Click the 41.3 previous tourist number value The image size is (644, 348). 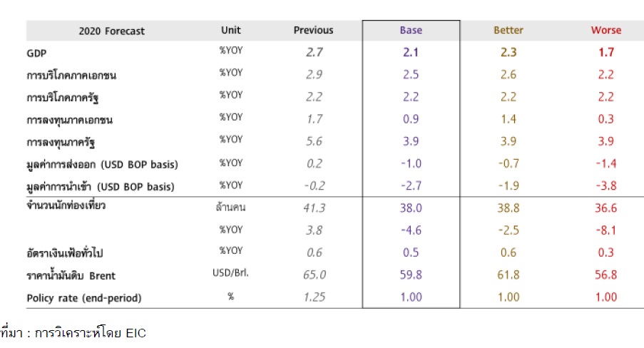(x=314, y=208)
